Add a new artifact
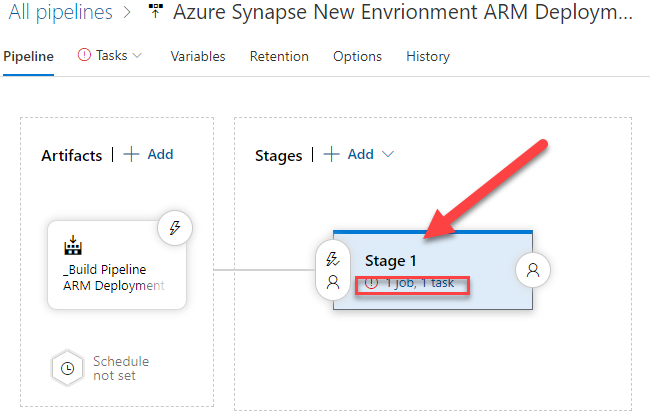Image resolution: width=650 pixels, height=416 pixels. (148, 154)
